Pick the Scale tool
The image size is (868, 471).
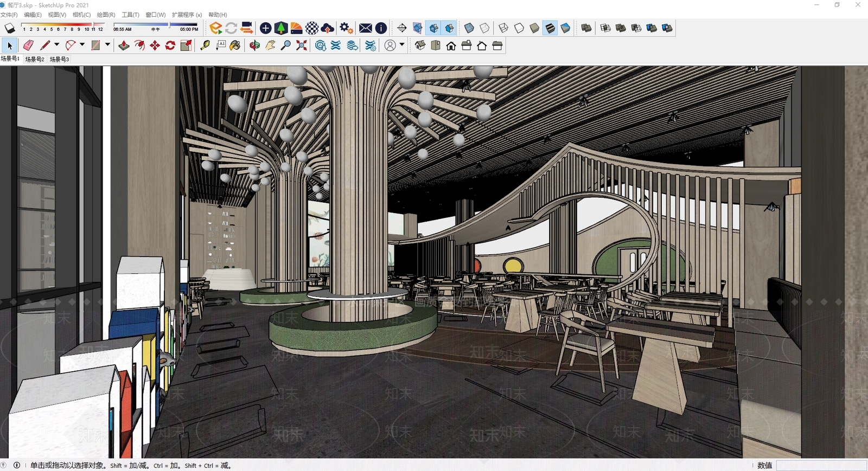(x=186, y=46)
